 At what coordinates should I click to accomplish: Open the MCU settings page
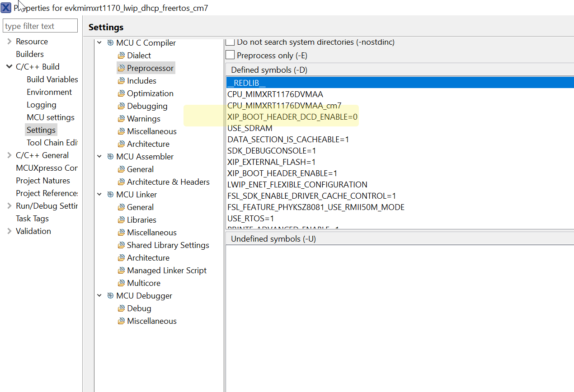coord(50,117)
